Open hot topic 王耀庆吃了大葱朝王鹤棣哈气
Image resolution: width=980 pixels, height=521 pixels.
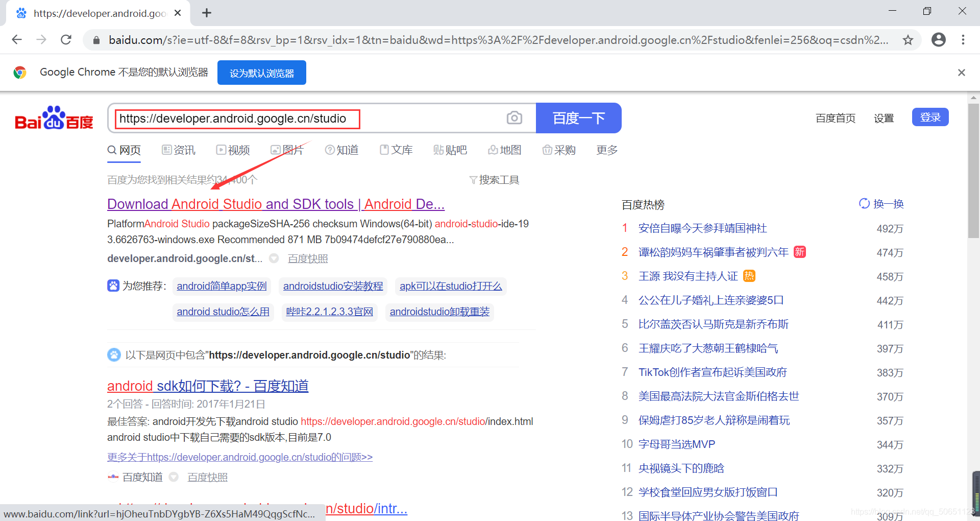708,348
